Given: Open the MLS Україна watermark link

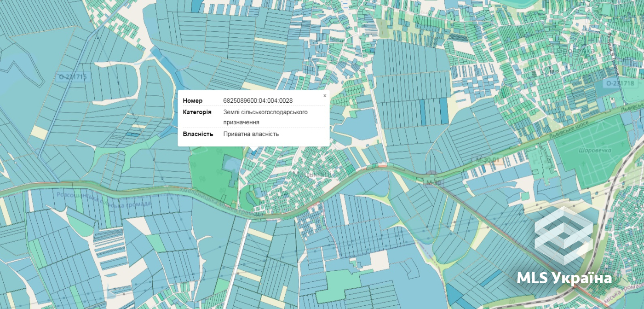Looking at the screenshot, I should [564, 278].
